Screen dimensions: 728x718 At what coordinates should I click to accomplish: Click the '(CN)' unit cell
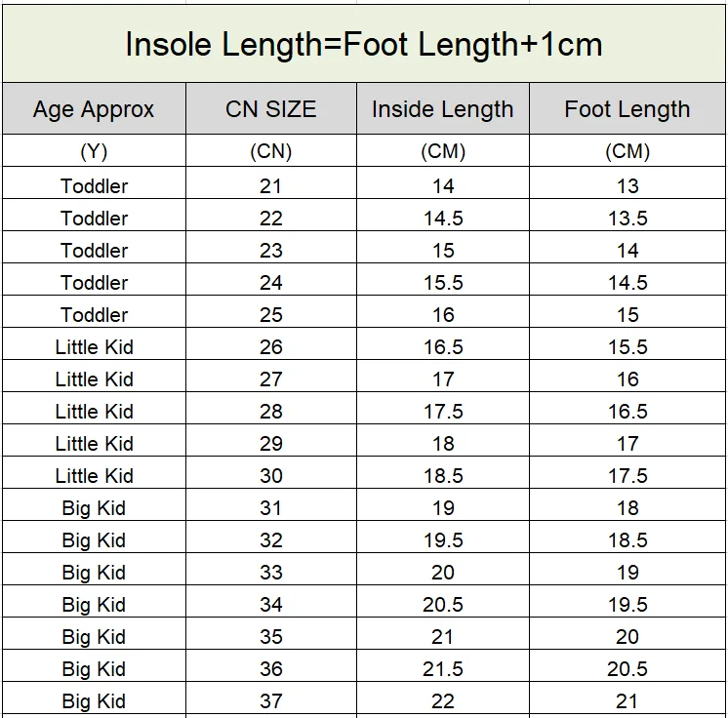270,151
